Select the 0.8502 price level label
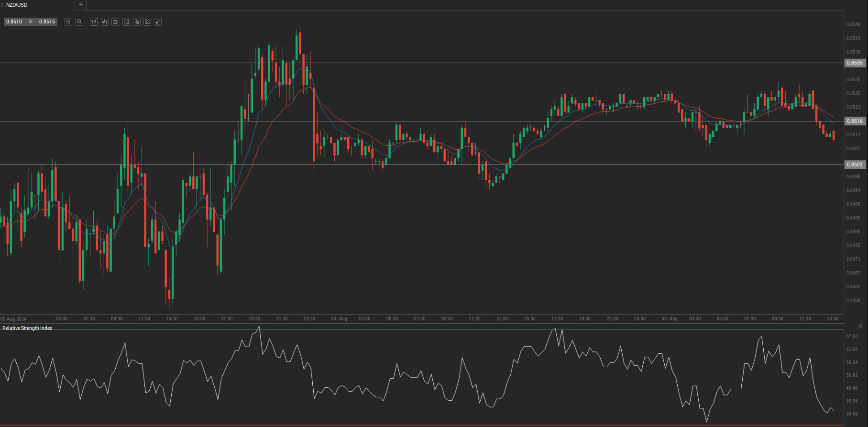Viewport: 868px width, 427px height. 855,165
